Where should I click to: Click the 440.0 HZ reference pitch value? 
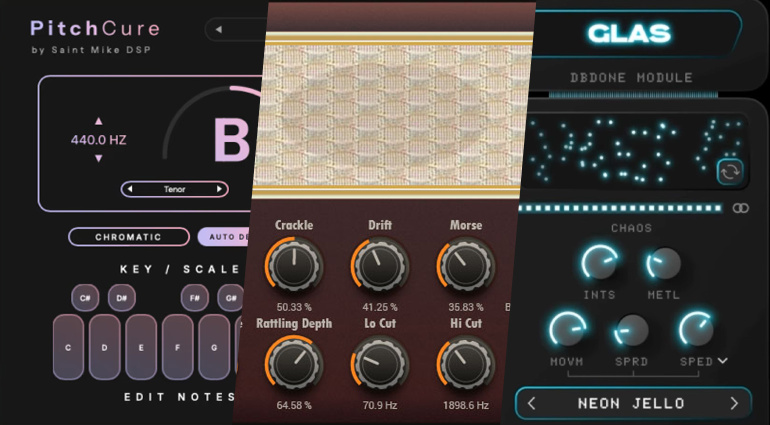click(x=99, y=140)
